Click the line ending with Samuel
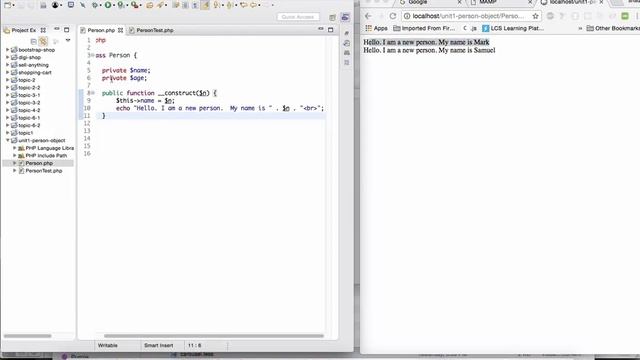The height and width of the screenshot is (360, 640). point(429,50)
